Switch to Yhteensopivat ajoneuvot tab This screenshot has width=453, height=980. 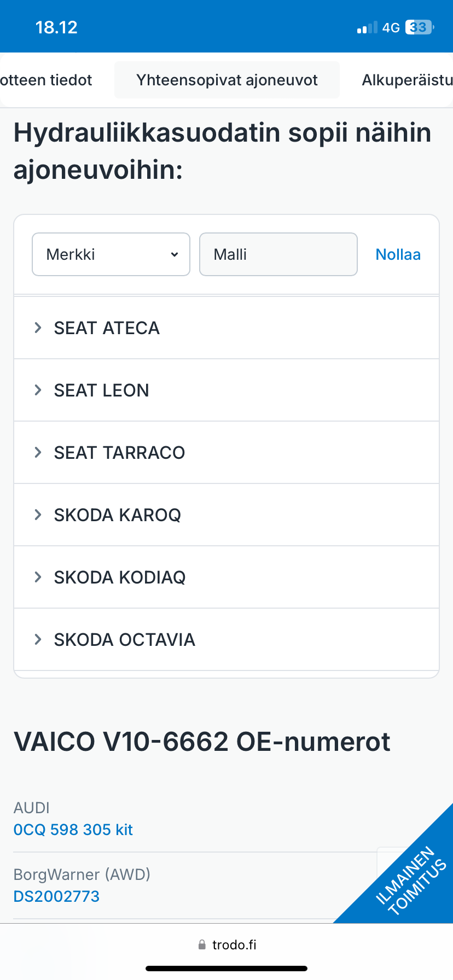(x=227, y=80)
